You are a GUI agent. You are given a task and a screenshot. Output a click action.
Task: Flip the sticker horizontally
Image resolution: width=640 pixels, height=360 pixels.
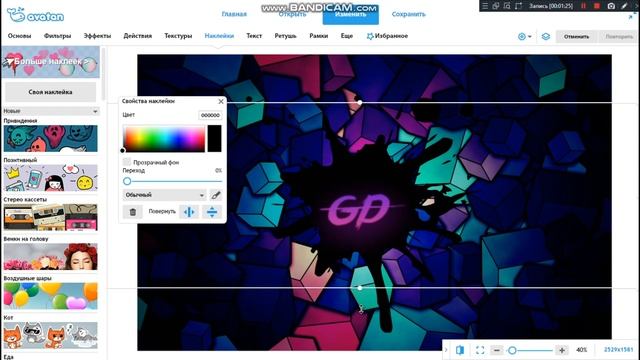(189, 212)
